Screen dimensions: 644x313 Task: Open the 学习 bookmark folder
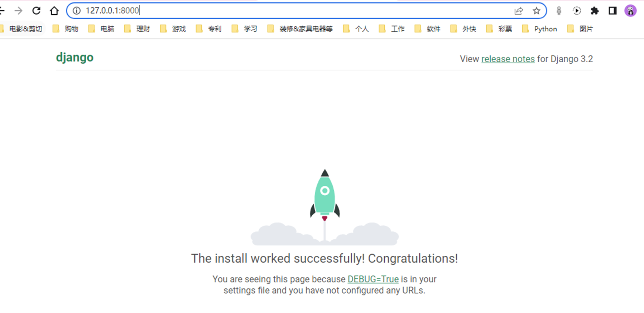(x=245, y=29)
